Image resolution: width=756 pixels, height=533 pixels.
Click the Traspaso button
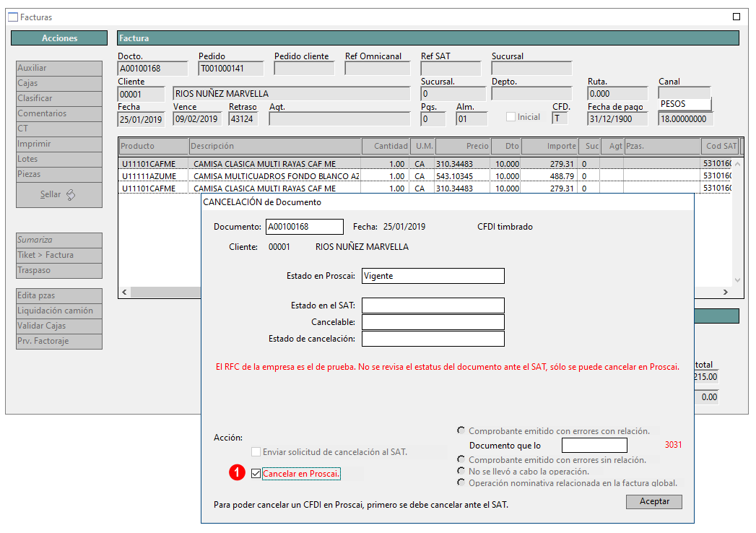(58, 271)
